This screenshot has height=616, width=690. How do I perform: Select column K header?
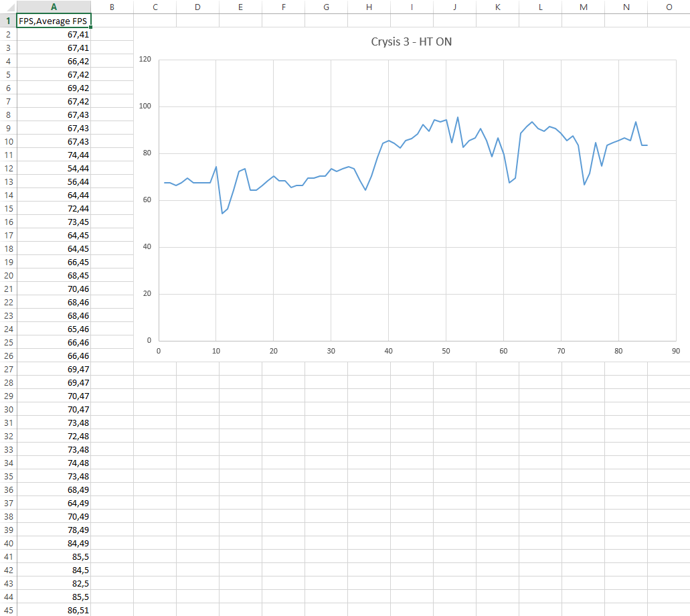pos(497,7)
